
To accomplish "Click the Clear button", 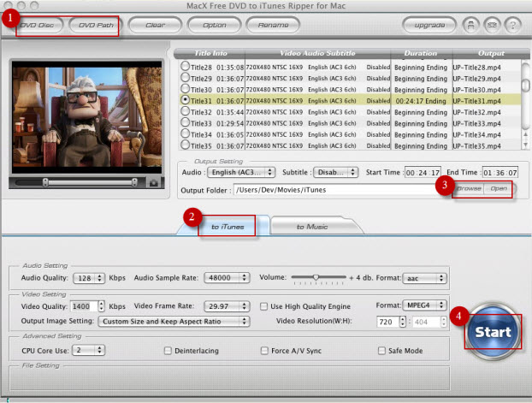I will (x=155, y=25).
